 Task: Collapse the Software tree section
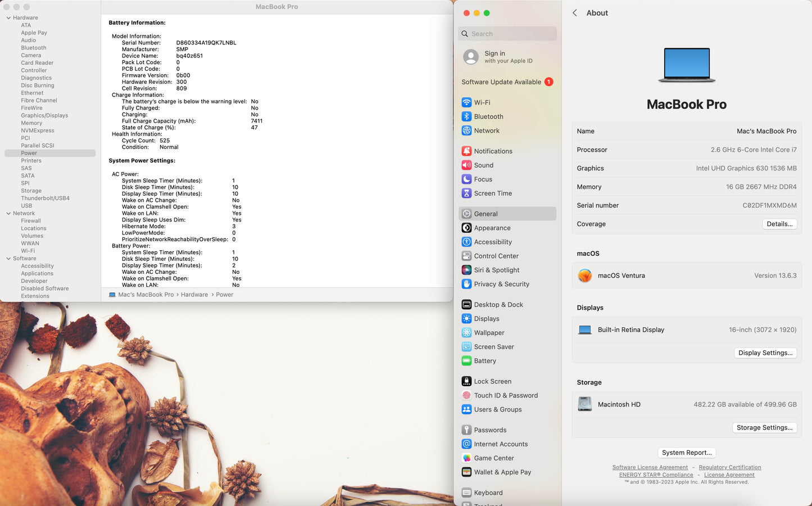pos(8,259)
